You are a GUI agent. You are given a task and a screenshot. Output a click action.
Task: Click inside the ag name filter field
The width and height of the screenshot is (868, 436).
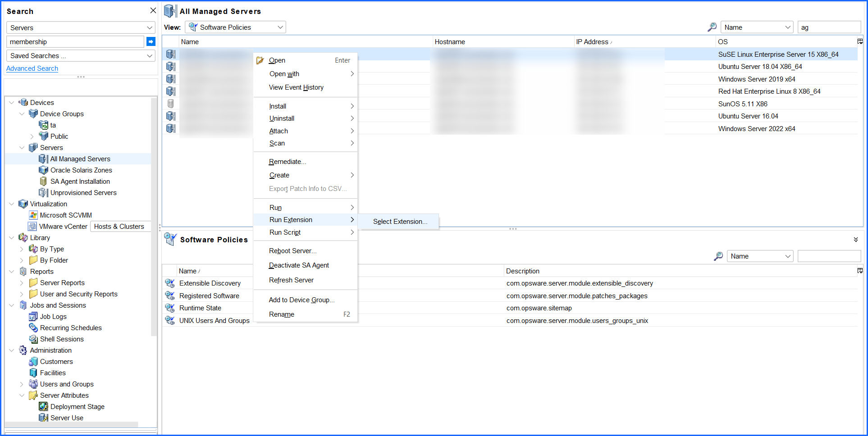829,27
